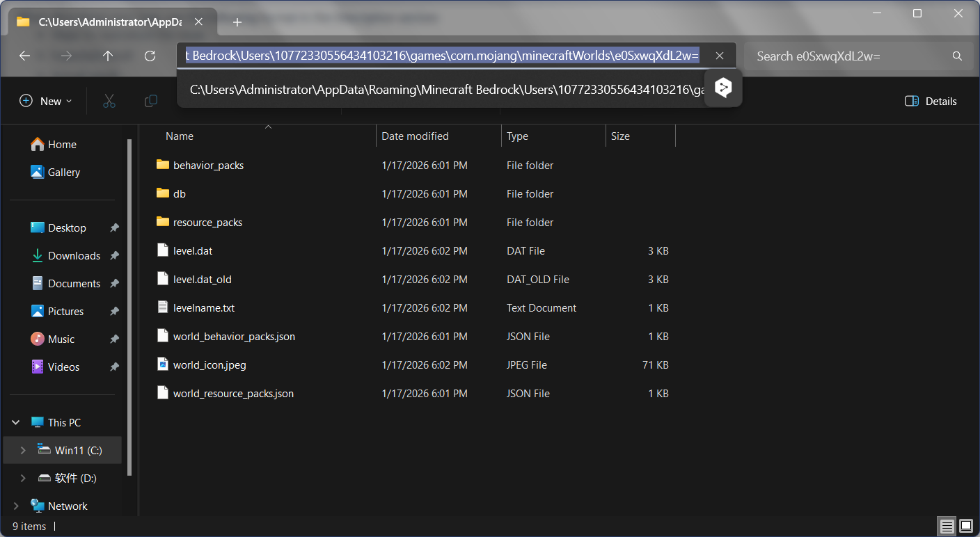Viewport: 980px width, 537px height.
Task: Clear the address bar text
Action: [x=720, y=56]
